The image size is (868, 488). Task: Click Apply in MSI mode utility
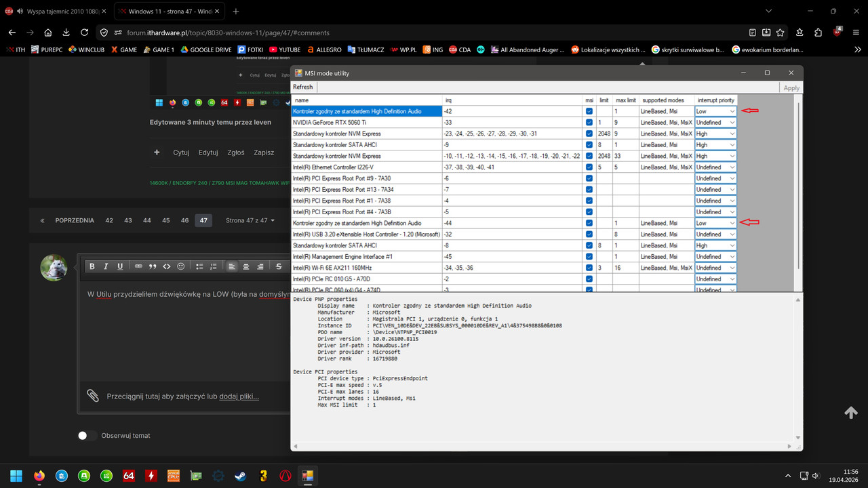tap(791, 88)
